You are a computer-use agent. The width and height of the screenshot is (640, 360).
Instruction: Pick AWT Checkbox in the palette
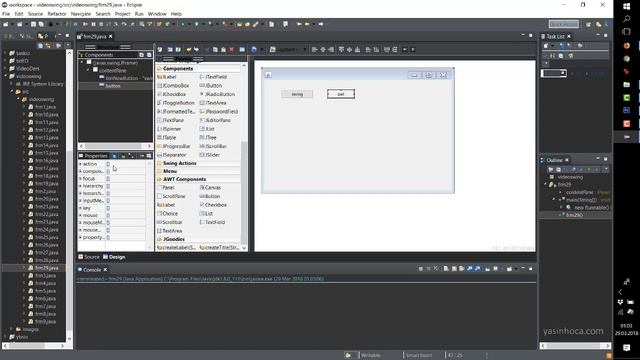pyautogui.click(x=213, y=205)
